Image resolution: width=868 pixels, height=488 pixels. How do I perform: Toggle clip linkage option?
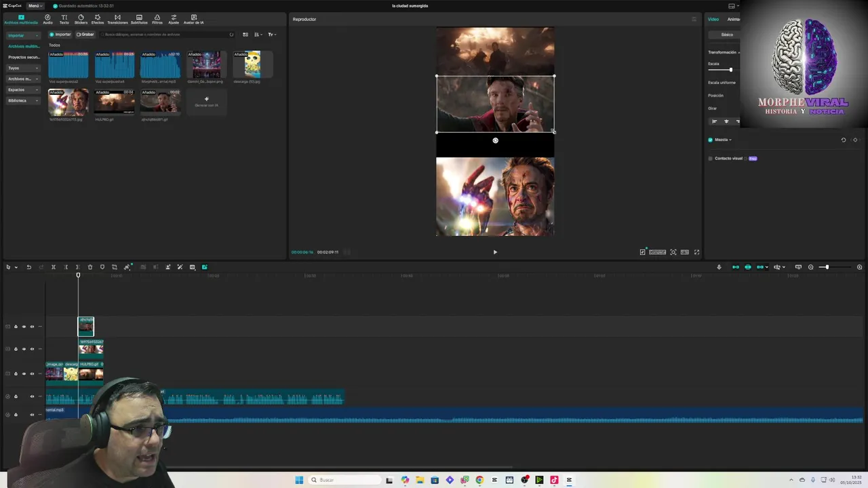[759, 267]
